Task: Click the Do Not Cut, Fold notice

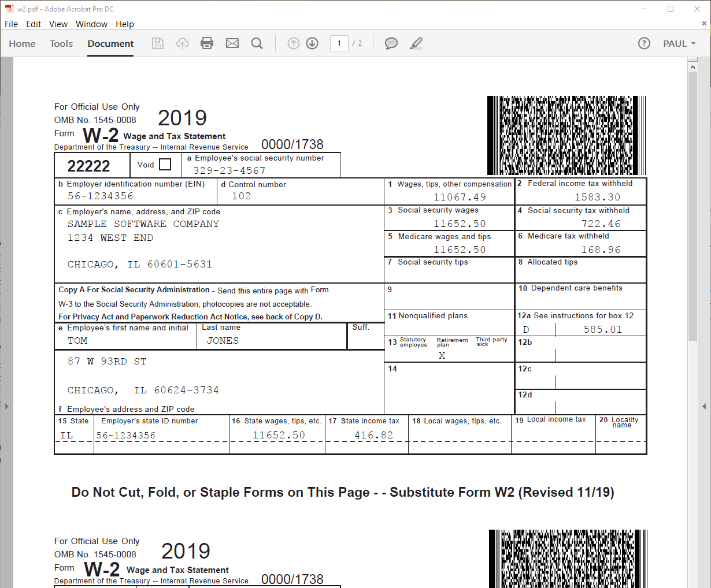Action: coord(343,492)
